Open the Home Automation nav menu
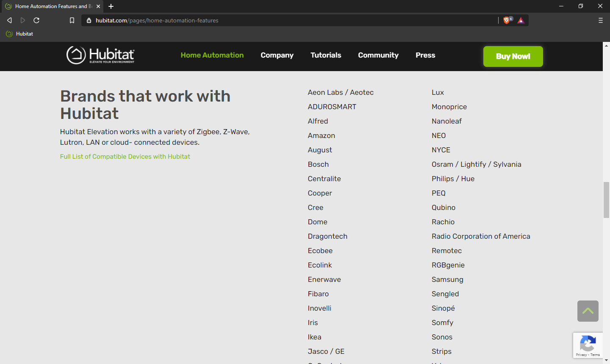The width and height of the screenshot is (610, 364). tap(212, 55)
